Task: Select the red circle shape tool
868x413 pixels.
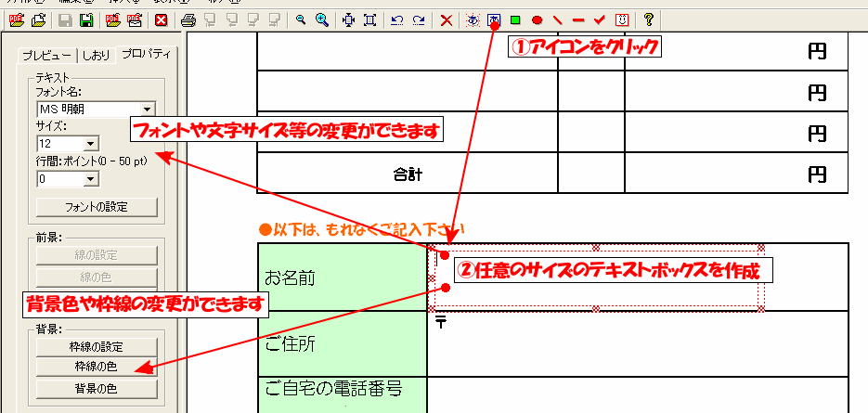Action: (537, 19)
